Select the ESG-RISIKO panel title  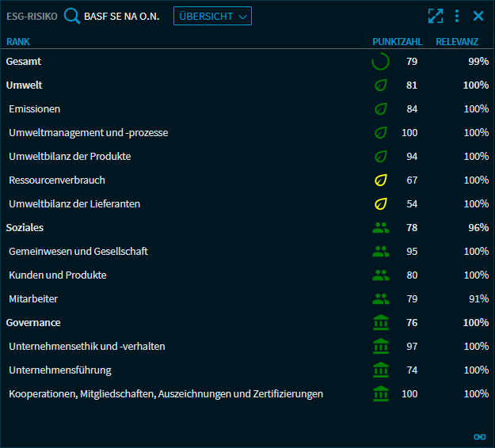coord(32,16)
